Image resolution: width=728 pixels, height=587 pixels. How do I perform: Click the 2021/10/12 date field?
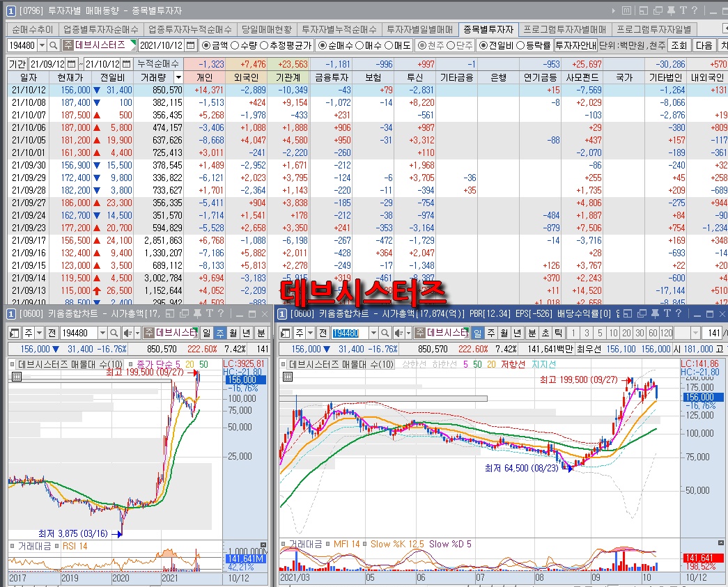pos(162,45)
